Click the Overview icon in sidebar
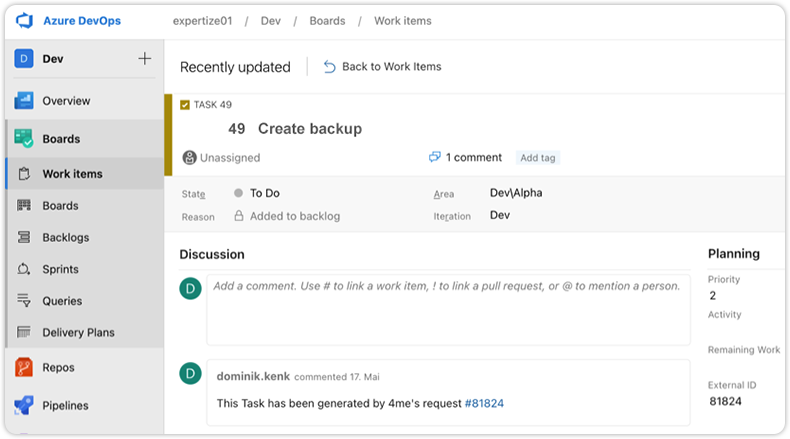Image resolution: width=790 pixels, height=439 pixels. click(24, 100)
